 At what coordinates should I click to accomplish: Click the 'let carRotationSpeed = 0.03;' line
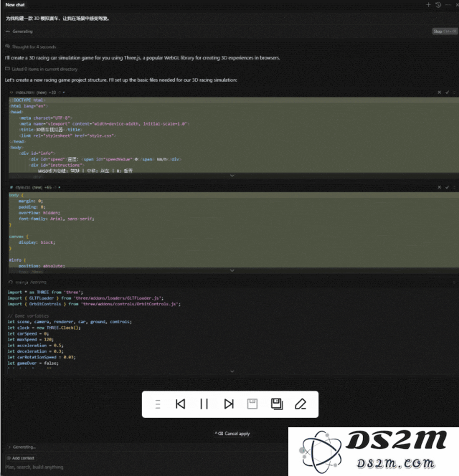pyautogui.click(x=42, y=357)
